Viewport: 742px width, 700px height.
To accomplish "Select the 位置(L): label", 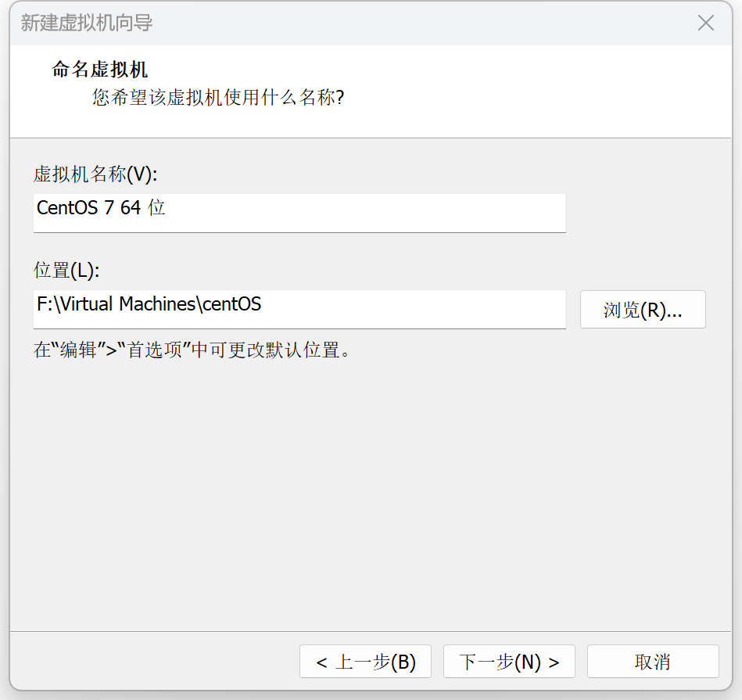I will (x=66, y=271).
